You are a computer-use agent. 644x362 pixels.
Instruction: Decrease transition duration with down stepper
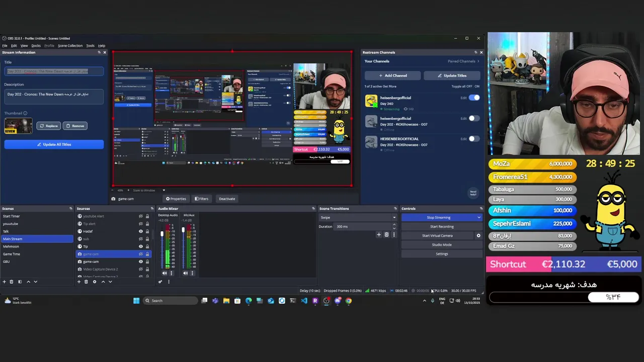[x=394, y=228]
